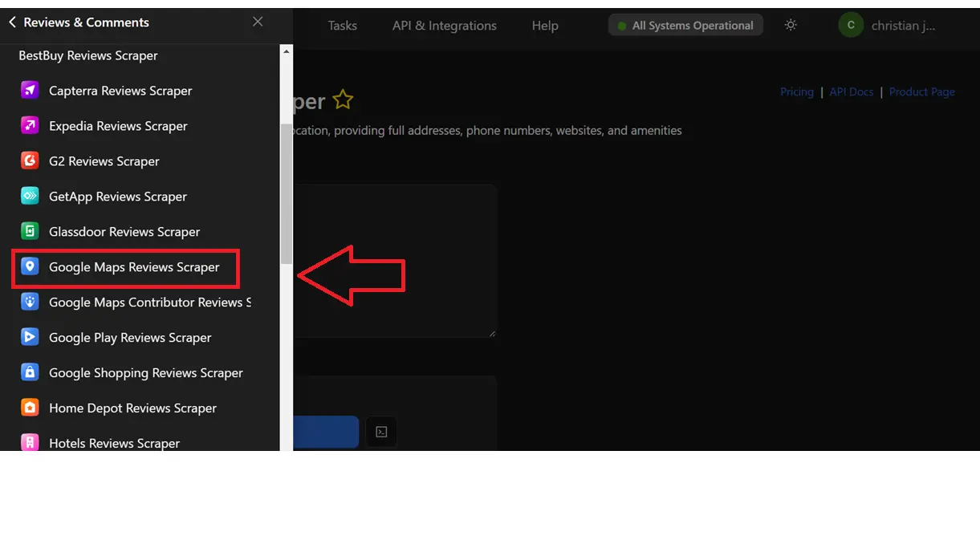
Task: Toggle the light/dark theme sun icon
Action: pos(791,26)
